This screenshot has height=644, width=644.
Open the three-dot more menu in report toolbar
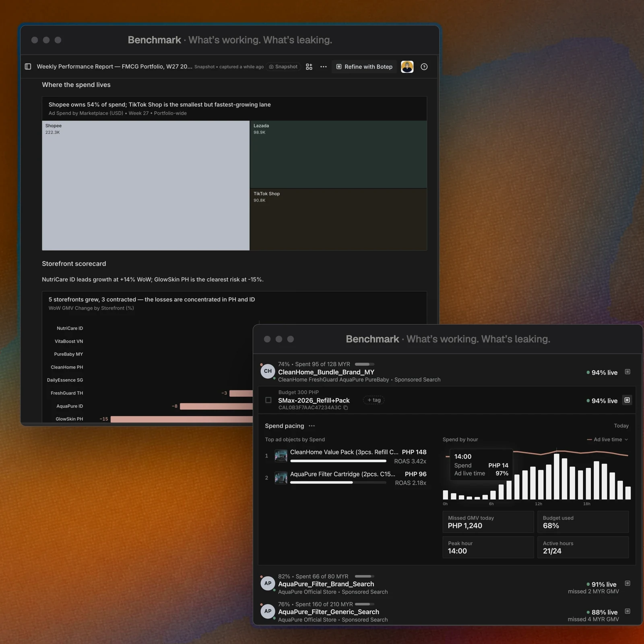324,67
